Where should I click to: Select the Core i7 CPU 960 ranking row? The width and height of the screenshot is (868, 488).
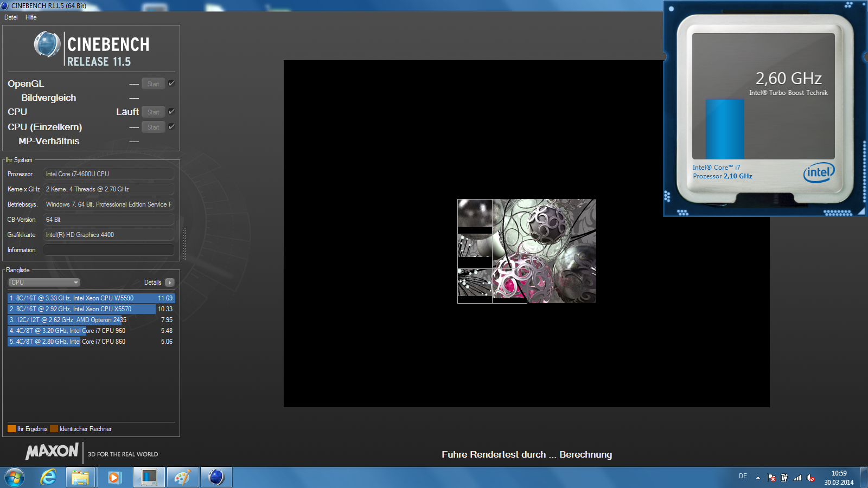(x=91, y=331)
